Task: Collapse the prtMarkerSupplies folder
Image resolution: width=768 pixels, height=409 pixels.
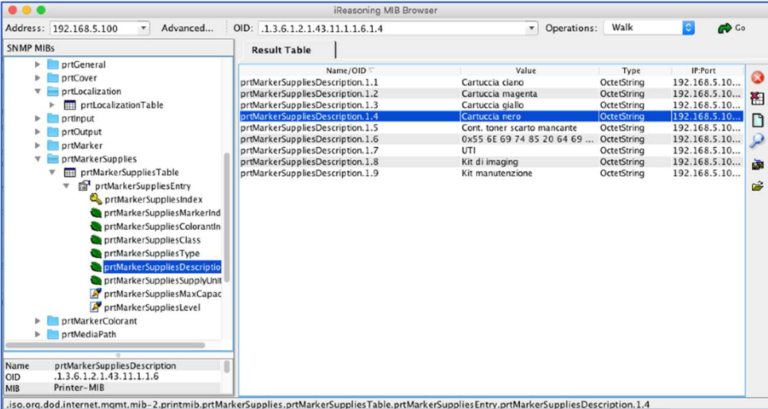Action: point(39,158)
